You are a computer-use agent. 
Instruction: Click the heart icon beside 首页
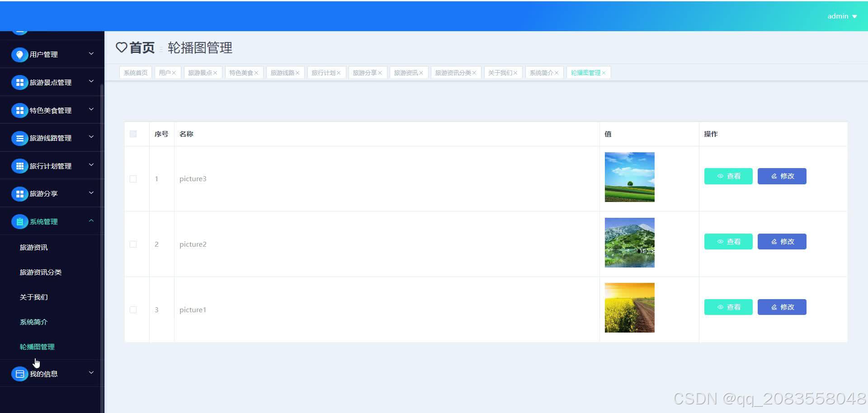point(121,47)
